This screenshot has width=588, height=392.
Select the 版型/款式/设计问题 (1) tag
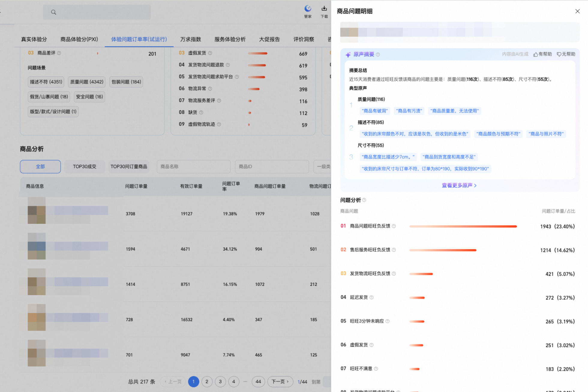pos(53,111)
